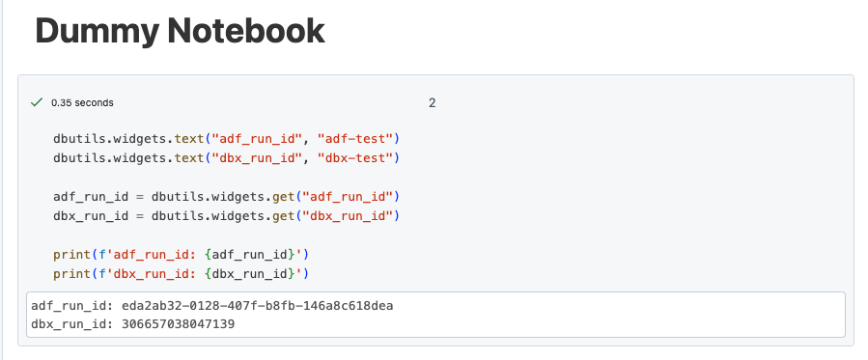
Task: Click the {dbx_run_id} placeholder in print f-string
Action: pyautogui.click(x=251, y=274)
